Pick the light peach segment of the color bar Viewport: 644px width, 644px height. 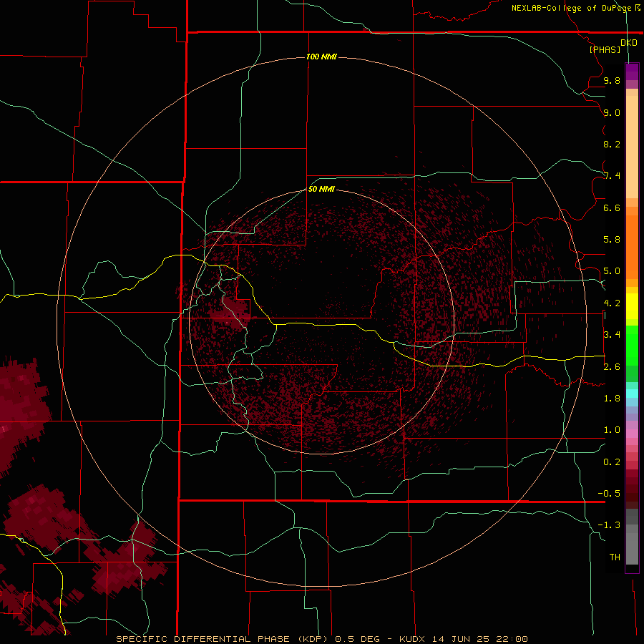tap(632, 147)
